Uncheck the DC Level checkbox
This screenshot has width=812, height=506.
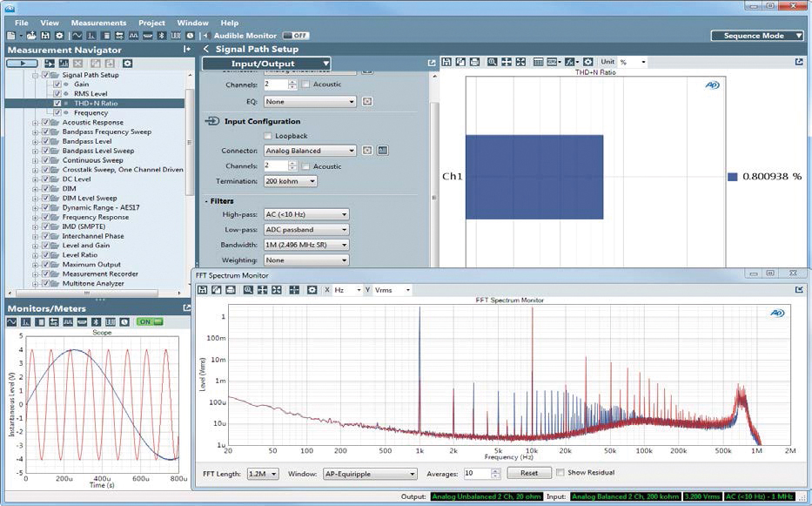click(45, 179)
